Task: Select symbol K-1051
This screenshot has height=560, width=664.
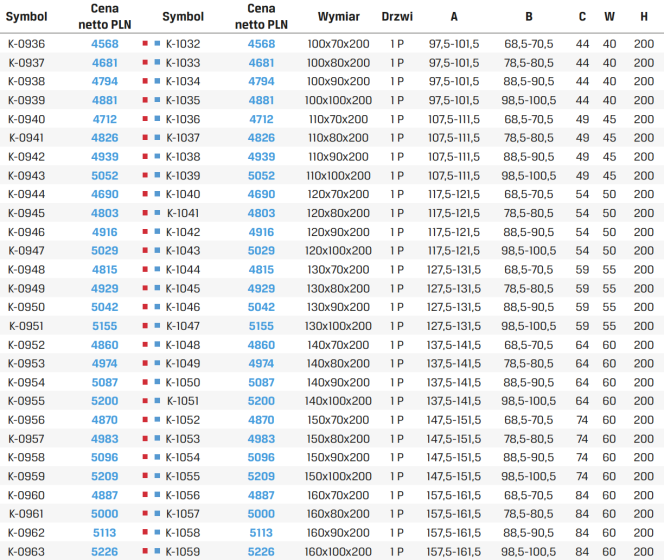Action: 183,401
